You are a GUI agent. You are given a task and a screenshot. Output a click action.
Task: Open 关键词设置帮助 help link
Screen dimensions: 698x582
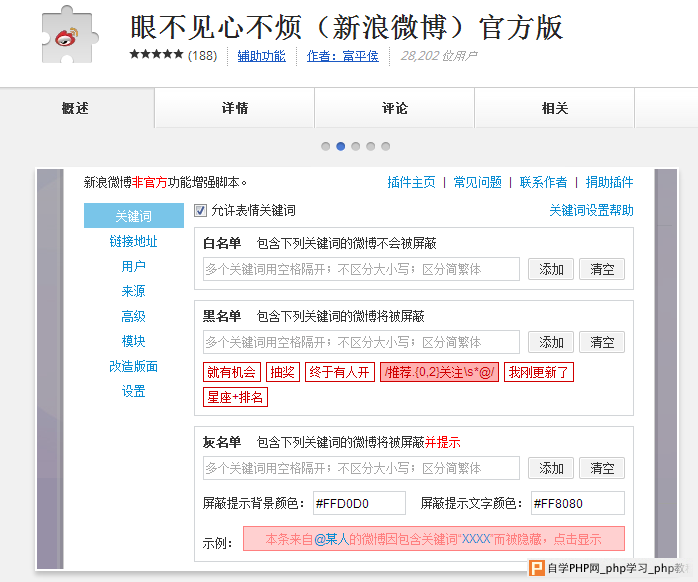click(x=591, y=210)
